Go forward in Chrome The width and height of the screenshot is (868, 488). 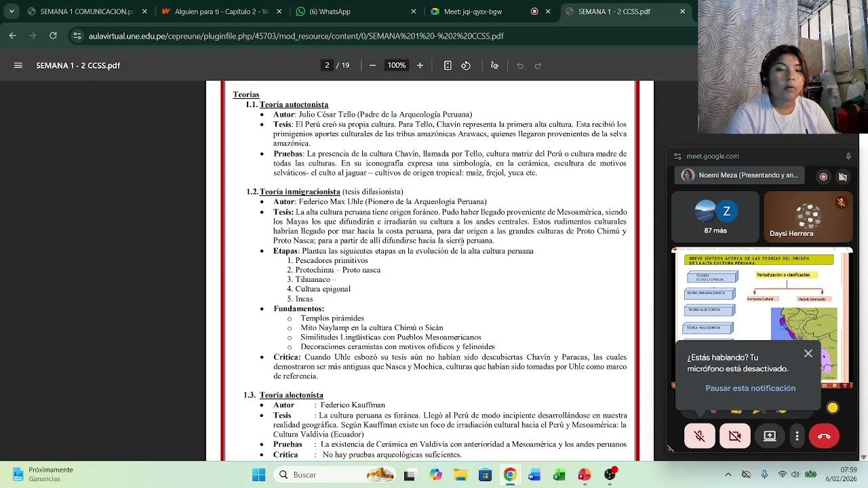33,36
